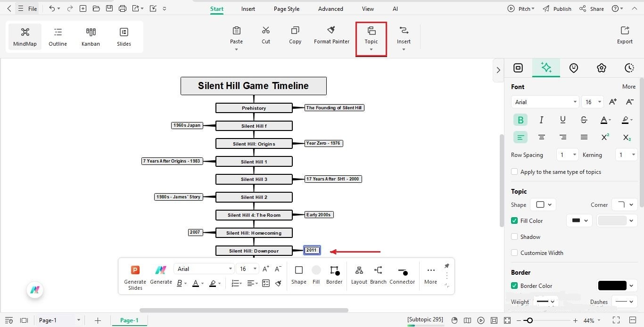Click the Export icon
Viewport: 644px width, 327px height.
click(x=625, y=30)
